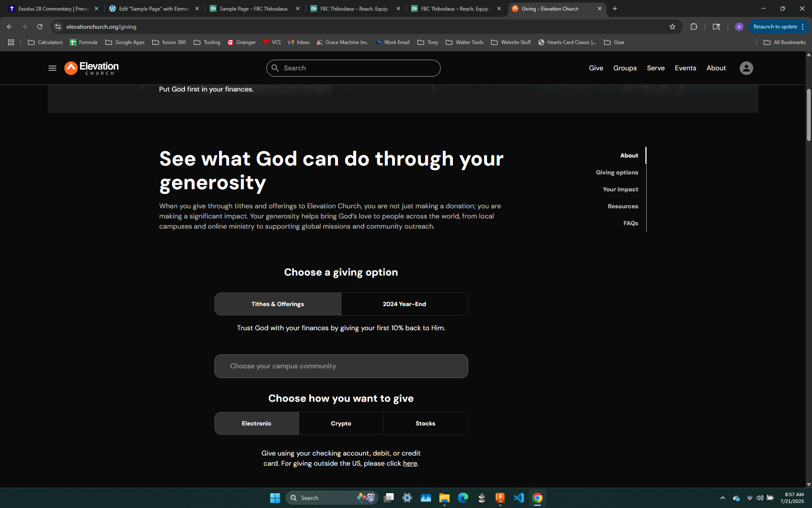Open Microsoft Edge from the taskbar
This screenshot has width=812, height=508.
[463, 498]
